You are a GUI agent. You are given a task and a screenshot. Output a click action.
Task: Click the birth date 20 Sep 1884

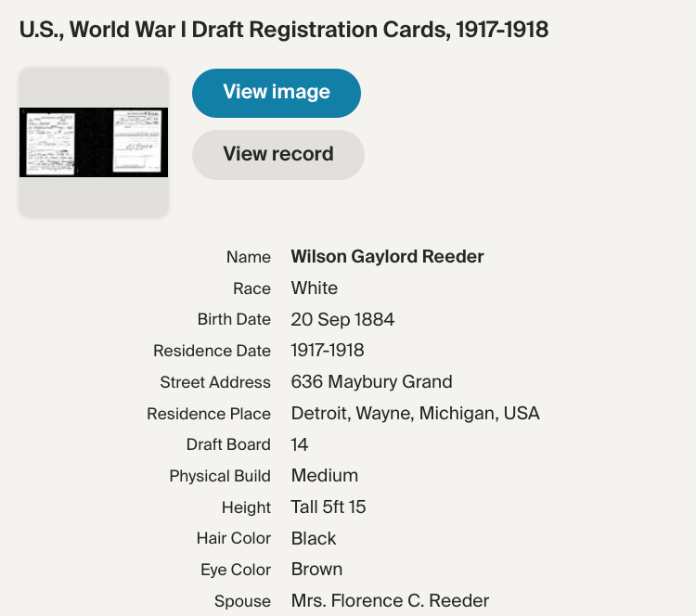click(x=342, y=320)
